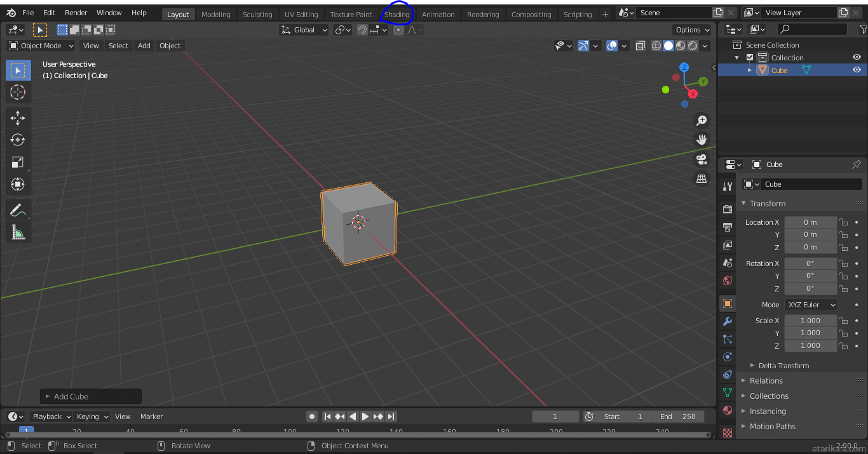Expand the Motion Paths panel
Image resolution: width=868 pixels, height=454 pixels.
pos(772,427)
